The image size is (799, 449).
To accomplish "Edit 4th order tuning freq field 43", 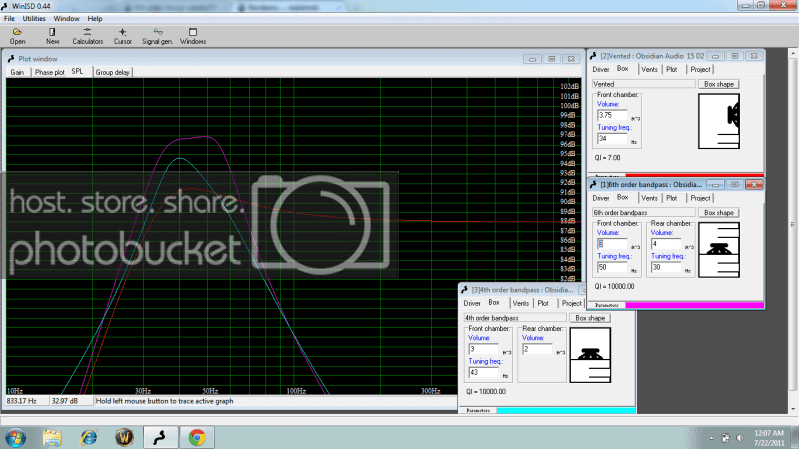I will tap(483, 373).
